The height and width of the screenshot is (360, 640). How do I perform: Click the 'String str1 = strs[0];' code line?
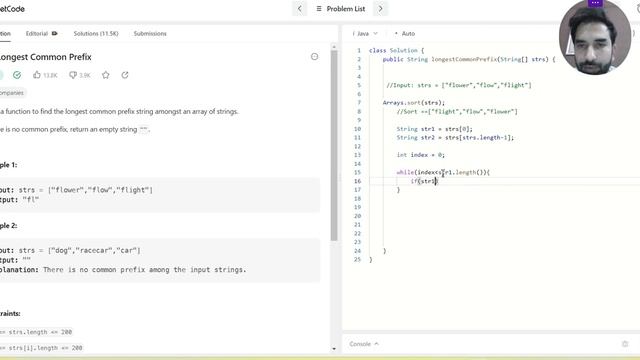point(434,129)
